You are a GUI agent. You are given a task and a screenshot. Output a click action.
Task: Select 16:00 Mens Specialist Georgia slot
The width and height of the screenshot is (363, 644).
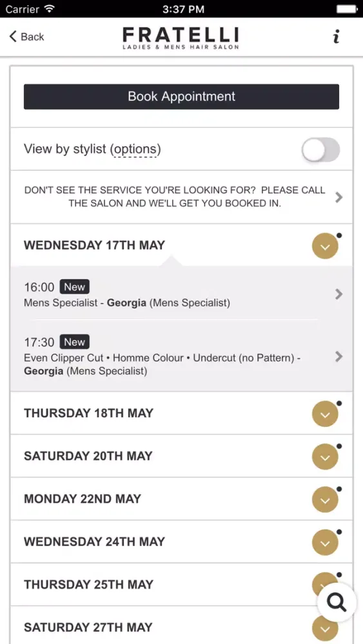point(181,294)
